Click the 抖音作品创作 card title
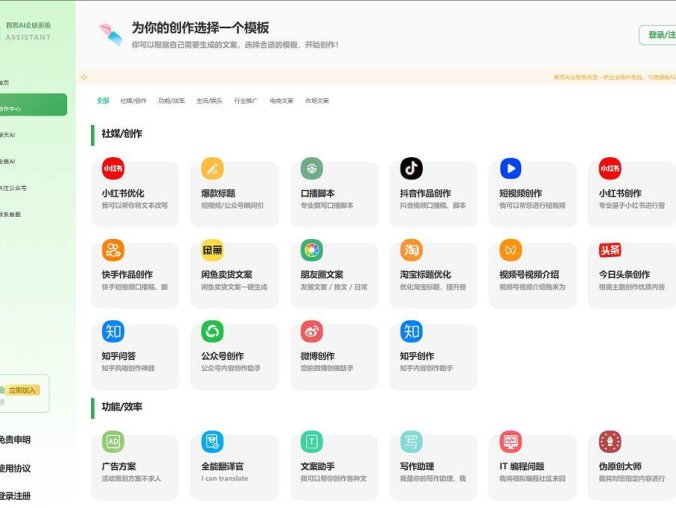This screenshot has width=676, height=508. click(x=425, y=193)
